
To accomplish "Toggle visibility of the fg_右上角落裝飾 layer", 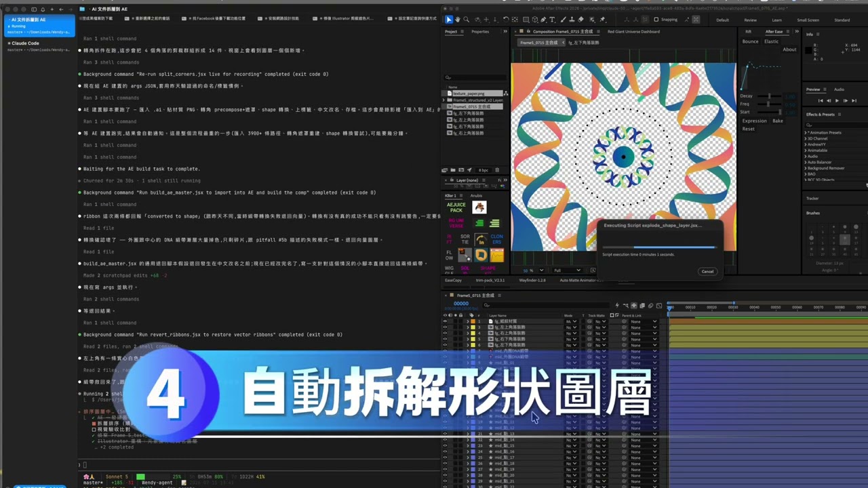I will (x=445, y=333).
